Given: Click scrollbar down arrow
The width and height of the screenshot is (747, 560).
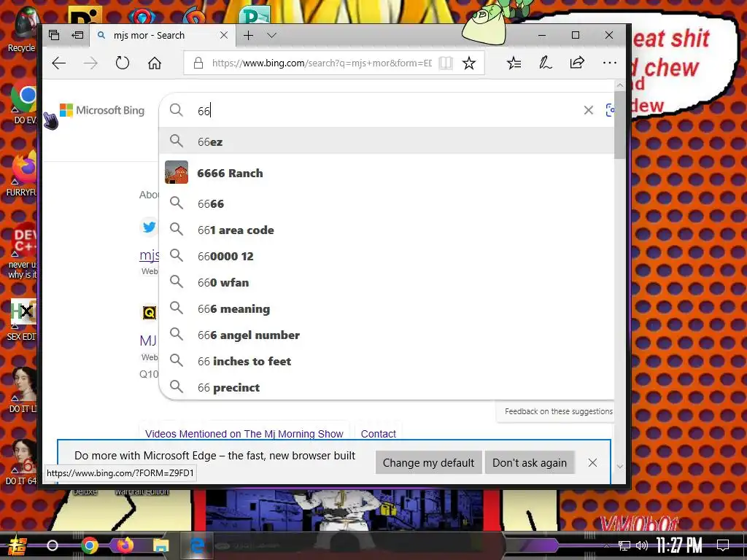Looking at the screenshot, I should pos(620,467).
